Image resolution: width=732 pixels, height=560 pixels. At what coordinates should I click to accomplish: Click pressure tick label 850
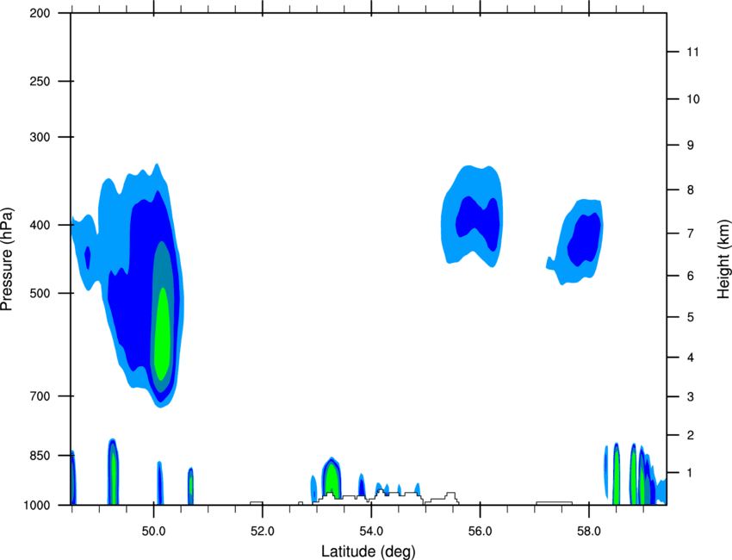(x=40, y=456)
